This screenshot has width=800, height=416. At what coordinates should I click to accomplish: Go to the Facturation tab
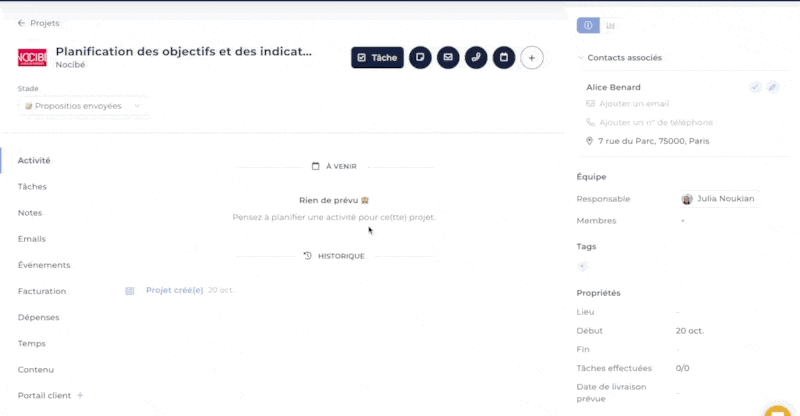tap(42, 291)
